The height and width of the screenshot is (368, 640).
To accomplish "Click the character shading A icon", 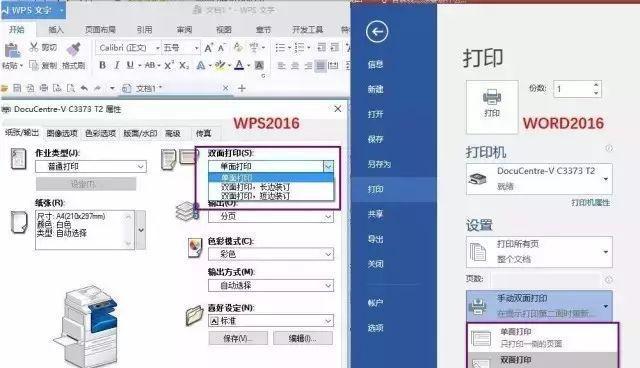I will pos(259,65).
